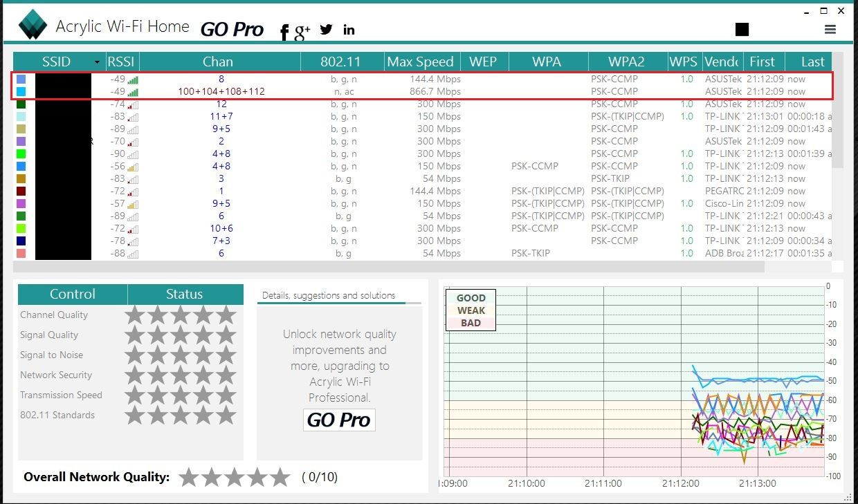This screenshot has width=858, height=504.
Task: Select the 100+104+108+112 channel cell
Action: 221,91
